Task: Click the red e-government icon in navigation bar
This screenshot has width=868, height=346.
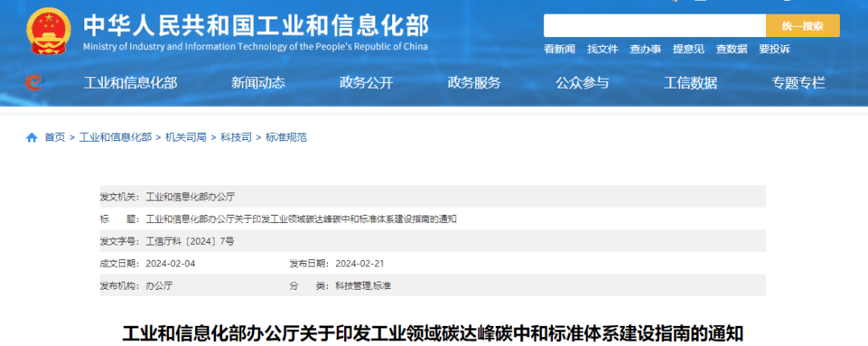Action: click(33, 82)
